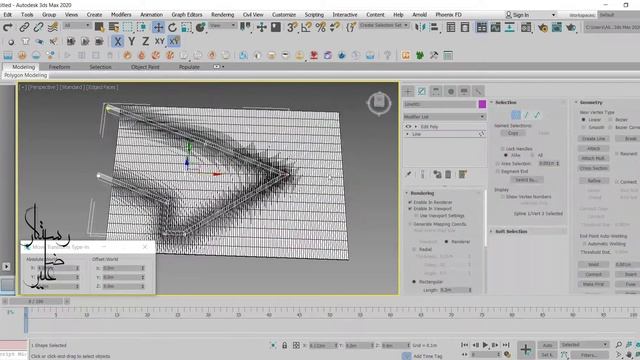Open the Hierarchy panel icon
Image resolution: width=640 pixels, height=360 pixels.
click(436, 91)
